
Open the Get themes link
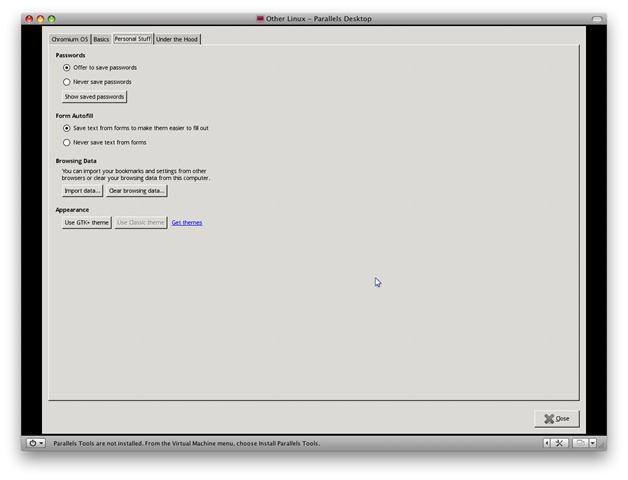point(186,223)
